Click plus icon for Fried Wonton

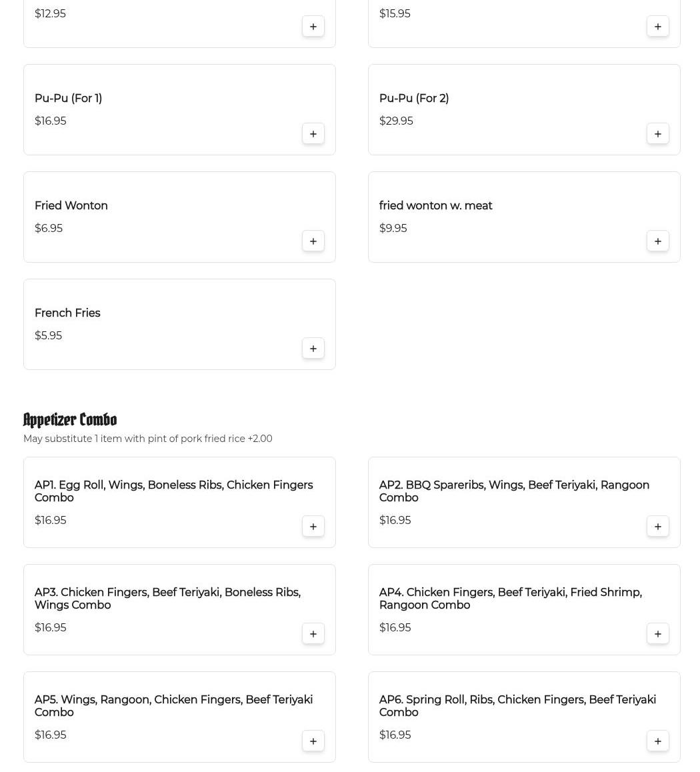pyautogui.click(x=313, y=241)
